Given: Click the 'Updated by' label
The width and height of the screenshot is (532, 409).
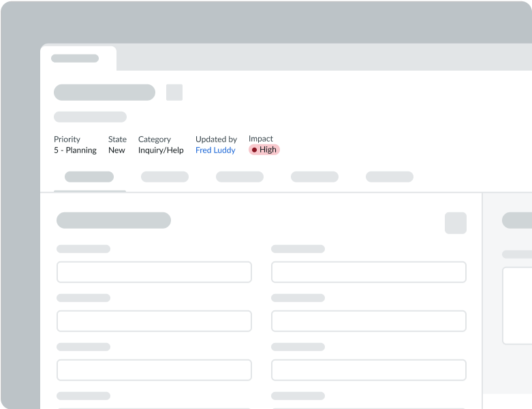Looking at the screenshot, I should [216, 140].
